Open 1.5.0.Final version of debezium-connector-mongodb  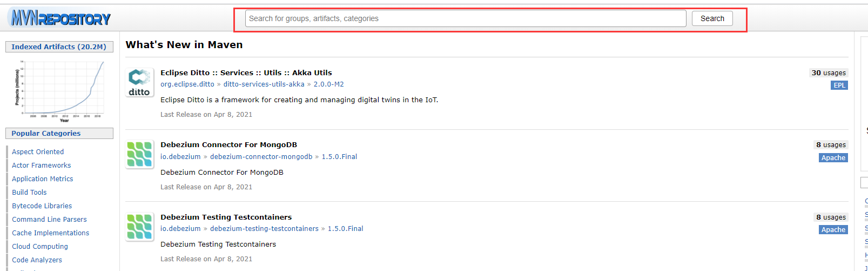340,157
